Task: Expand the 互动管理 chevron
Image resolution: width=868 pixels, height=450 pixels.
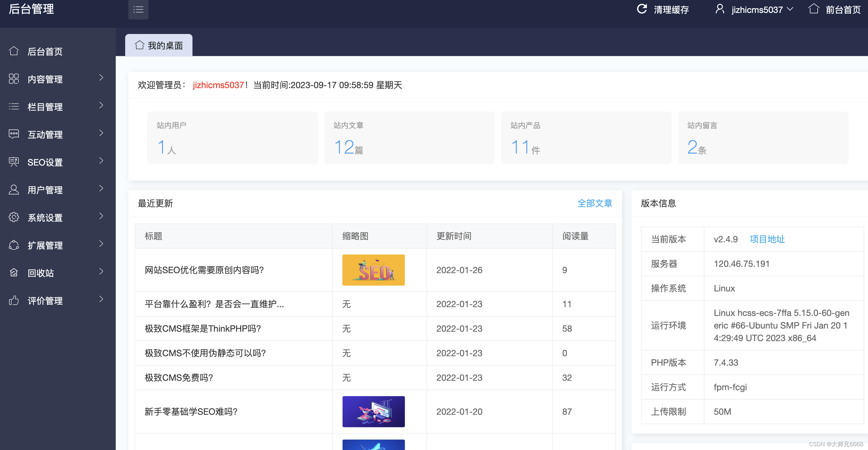Action: point(101,133)
